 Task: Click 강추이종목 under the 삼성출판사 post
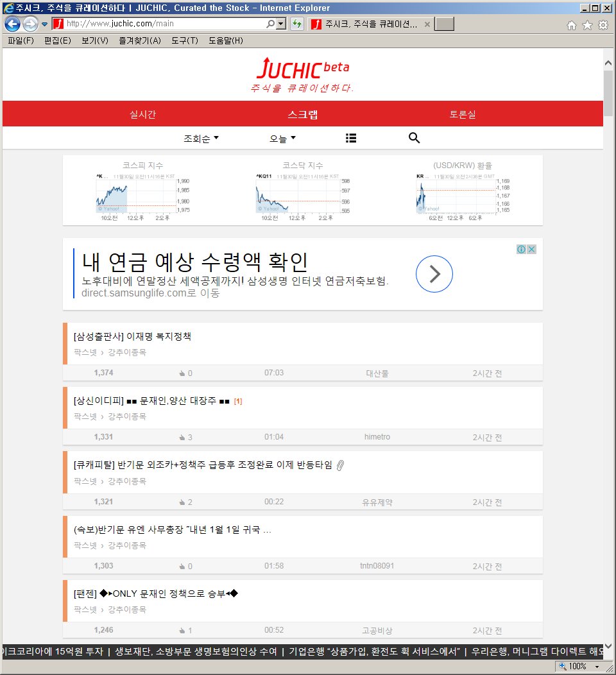pyautogui.click(x=127, y=352)
